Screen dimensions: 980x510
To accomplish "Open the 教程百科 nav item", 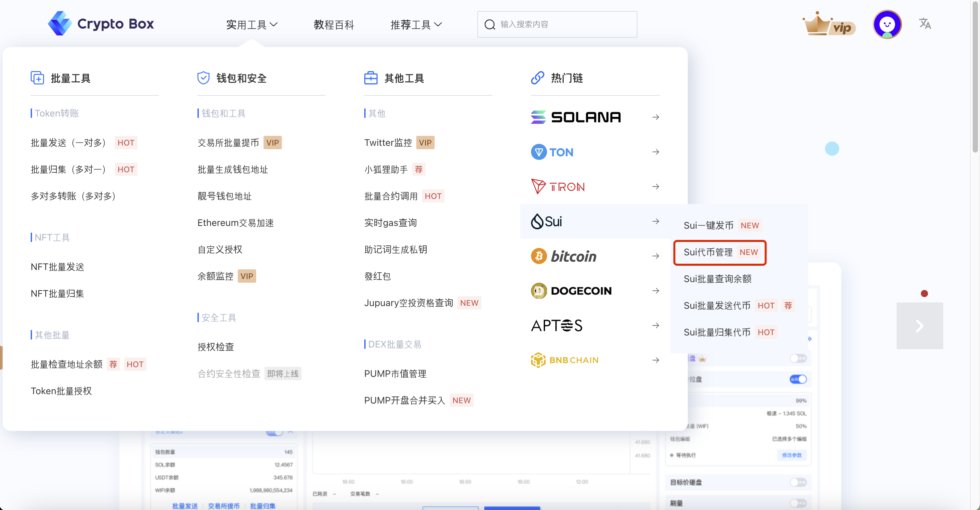I will (334, 25).
